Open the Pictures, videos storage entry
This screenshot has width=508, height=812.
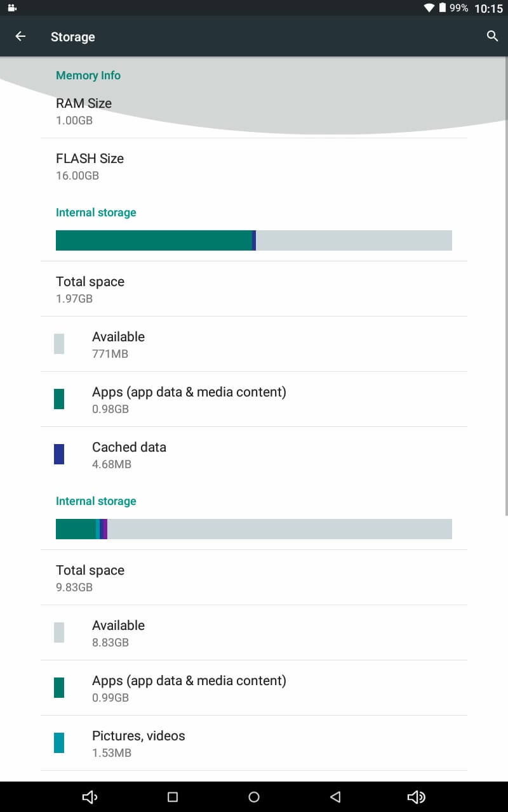tap(254, 743)
